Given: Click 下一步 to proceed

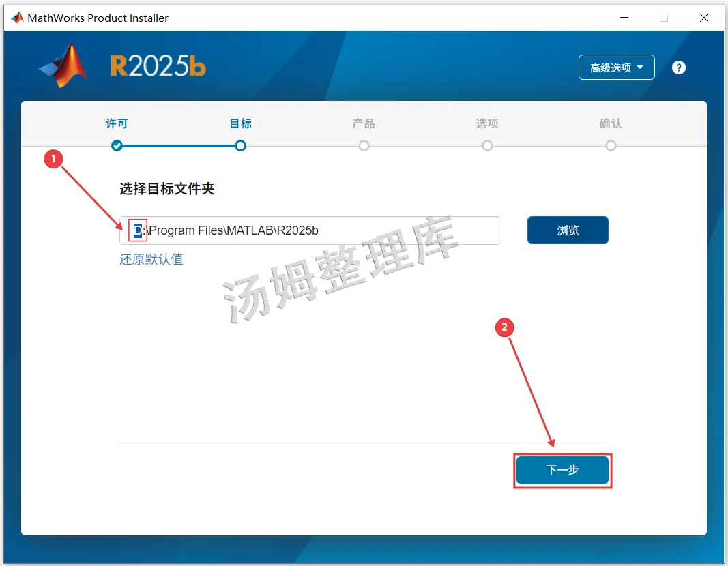Looking at the screenshot, I should click(x=562, y=470).
